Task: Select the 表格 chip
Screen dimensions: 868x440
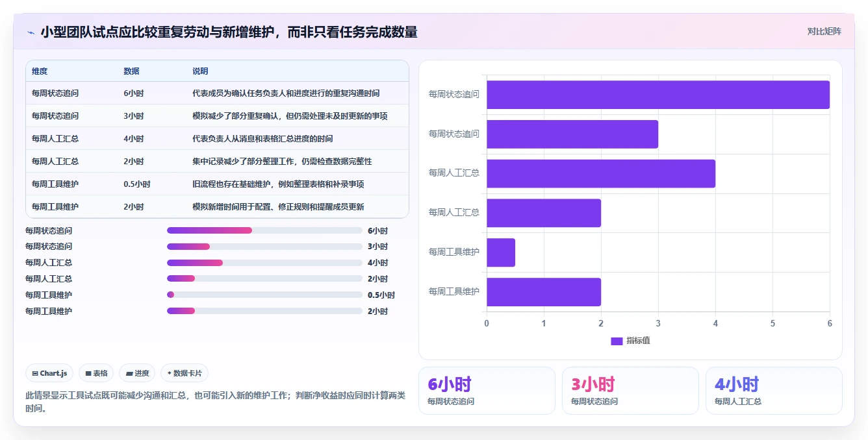Action: click(x=96, y=373)
